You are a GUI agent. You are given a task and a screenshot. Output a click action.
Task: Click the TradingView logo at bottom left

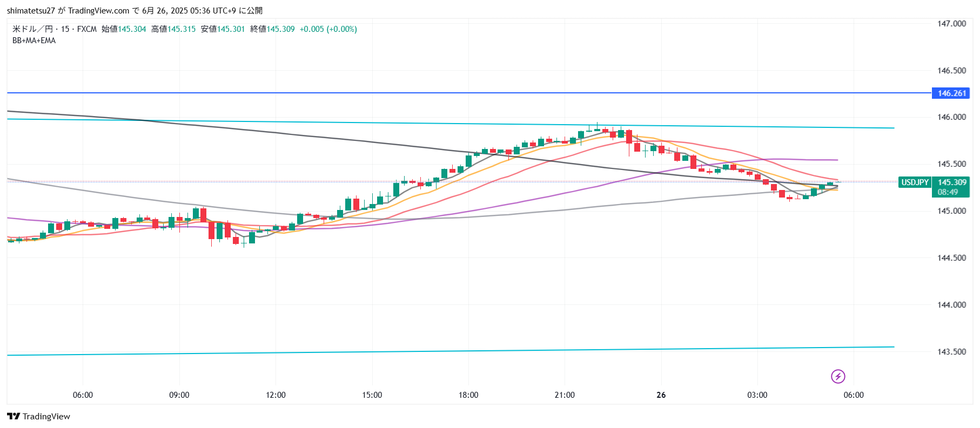tap(38, 416)
